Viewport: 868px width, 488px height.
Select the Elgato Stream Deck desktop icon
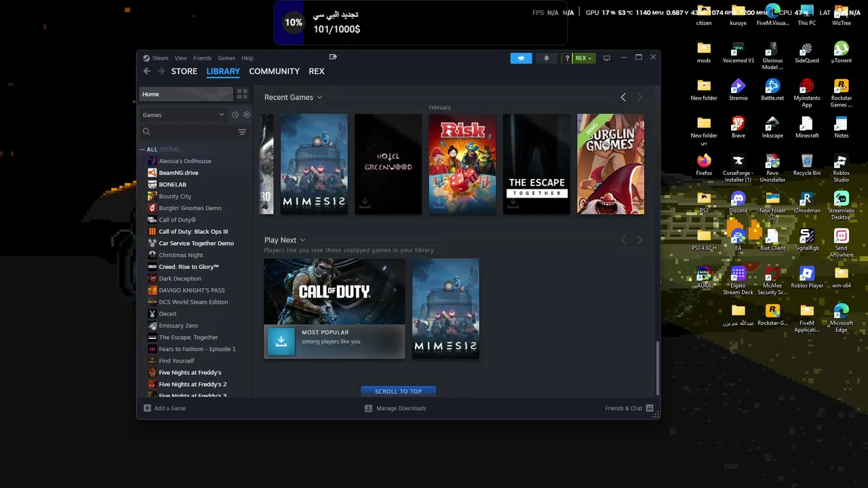[x=738, y=280]
